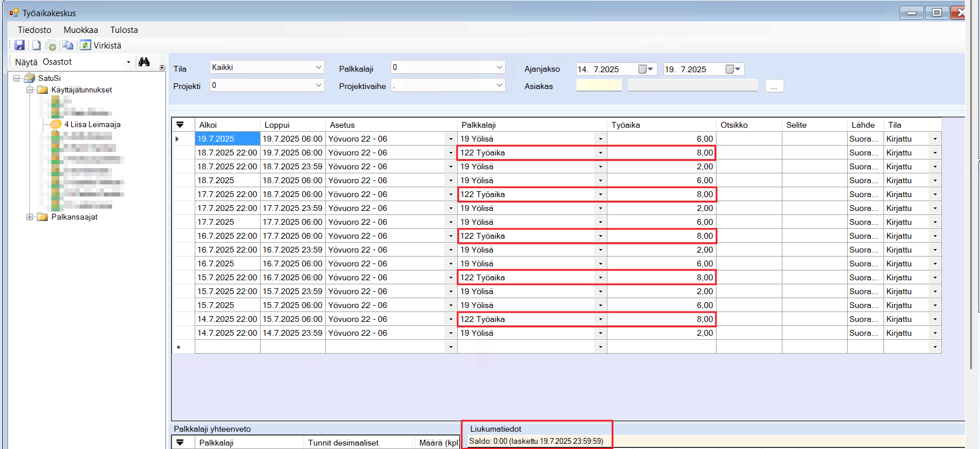Open the end date calendar picker
This screenshot has width=980, height=449.
[x=733, y=69]
